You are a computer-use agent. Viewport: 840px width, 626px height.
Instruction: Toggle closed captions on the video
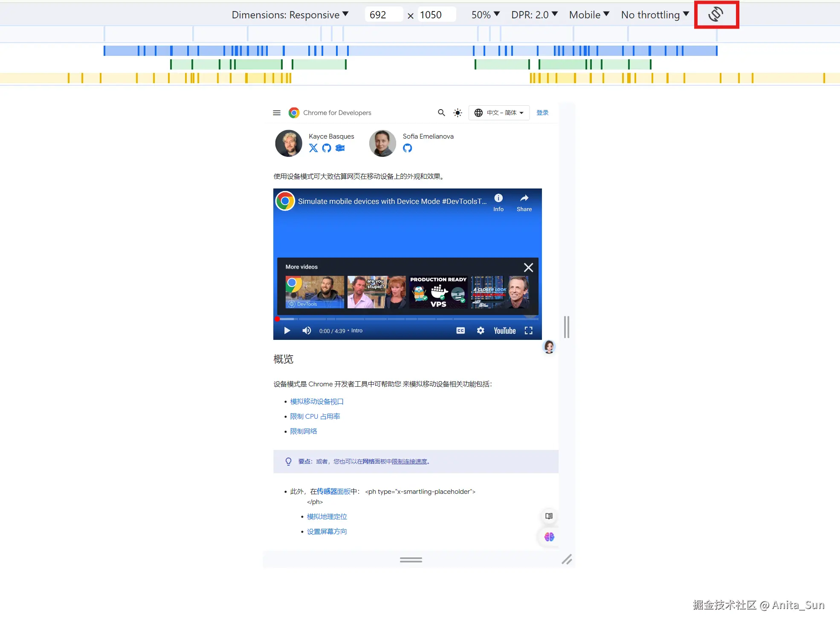(461, 330)
